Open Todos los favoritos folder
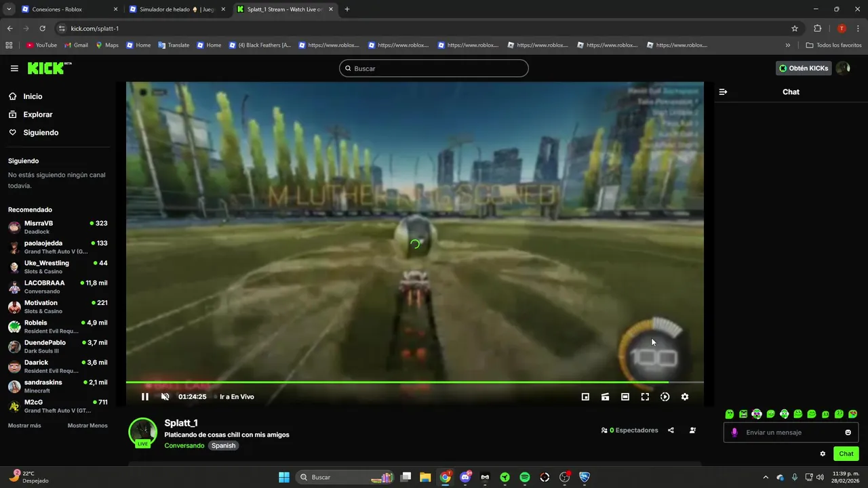This screenshot has height=488, width=868. pyautogui.click(x=833, y=45)
